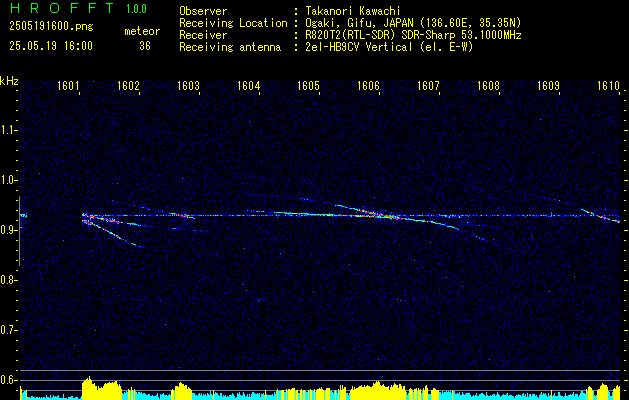This screenshot has width=629, height=400.
Task: Click the 1604 time marker
Action: pos(248,85)
